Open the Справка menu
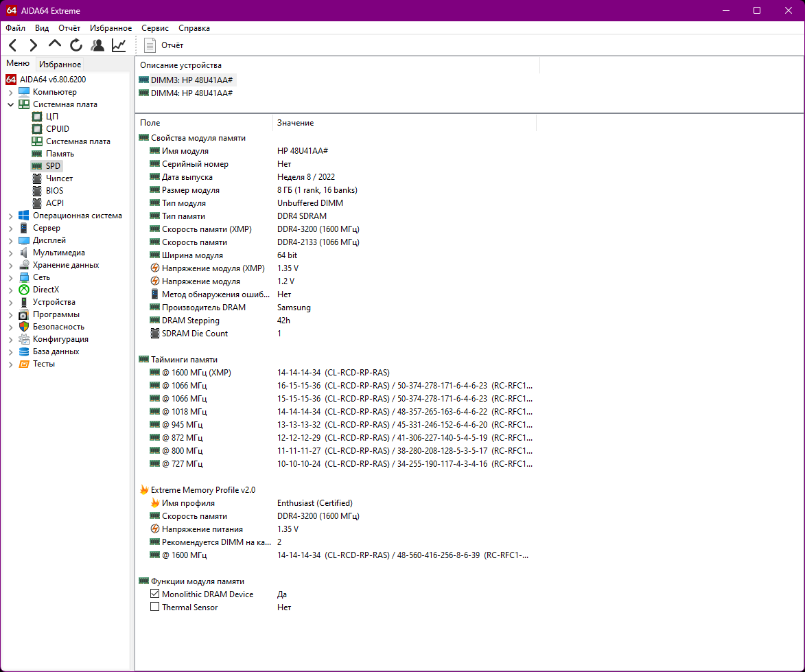Image resolution: width=805 pixels, height=672 pixels. click(x=194, y=28)
